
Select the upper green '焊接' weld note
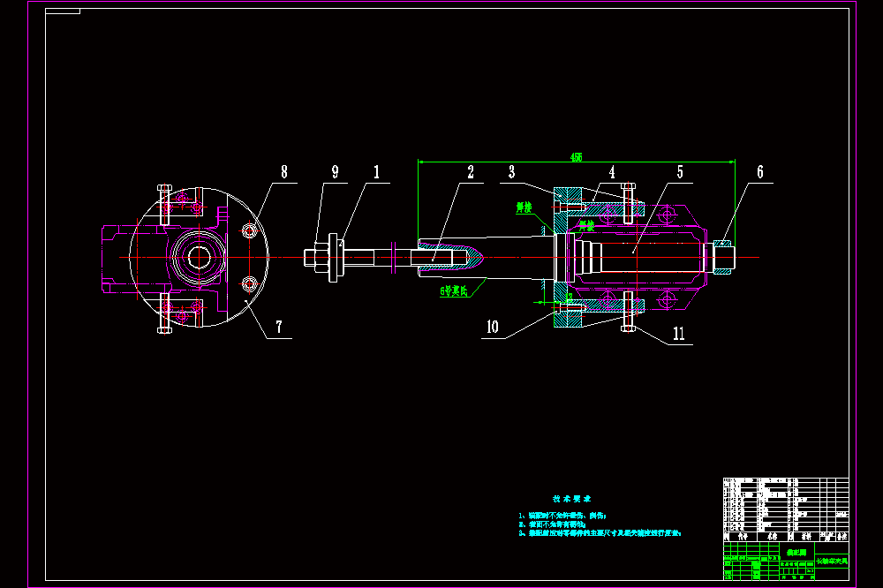pyautogui.click(x=525, y=207)
